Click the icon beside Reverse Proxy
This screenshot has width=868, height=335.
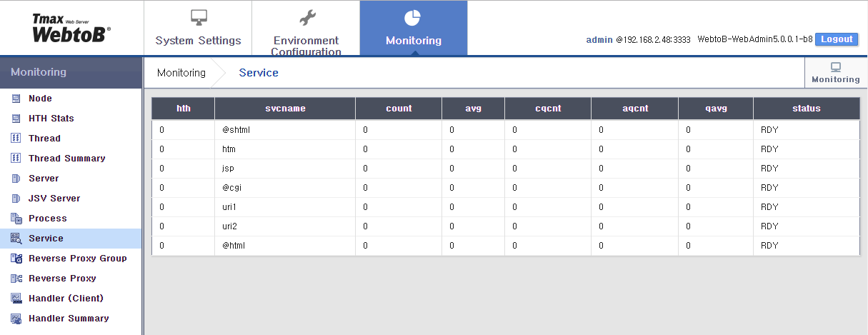[x=16, y=279]
